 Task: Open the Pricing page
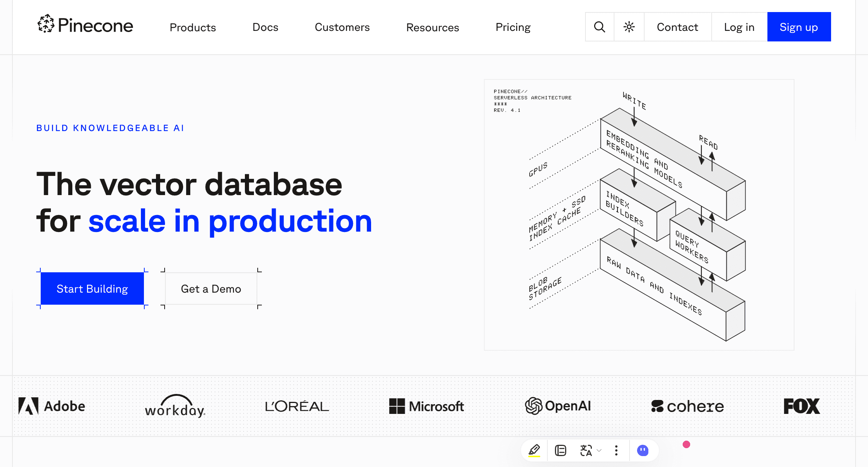coord(513,27)
